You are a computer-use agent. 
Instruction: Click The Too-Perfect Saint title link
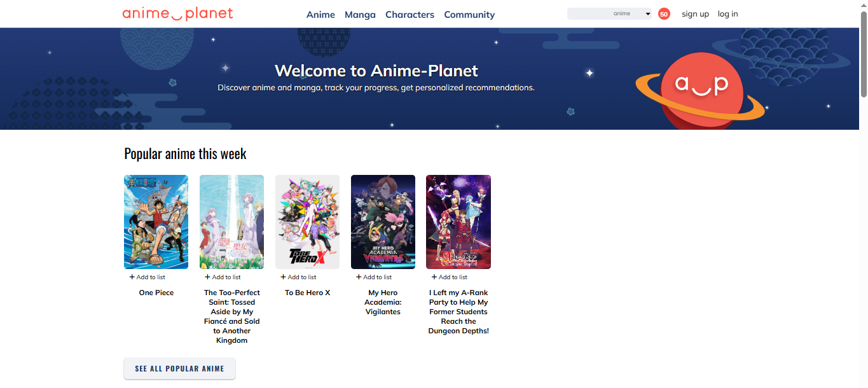point(232,317)
